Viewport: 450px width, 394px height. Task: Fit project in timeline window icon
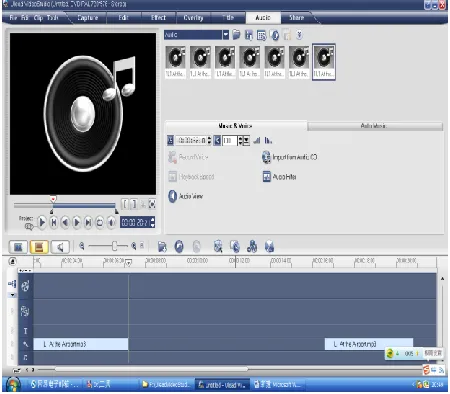(x=142, y=246)
